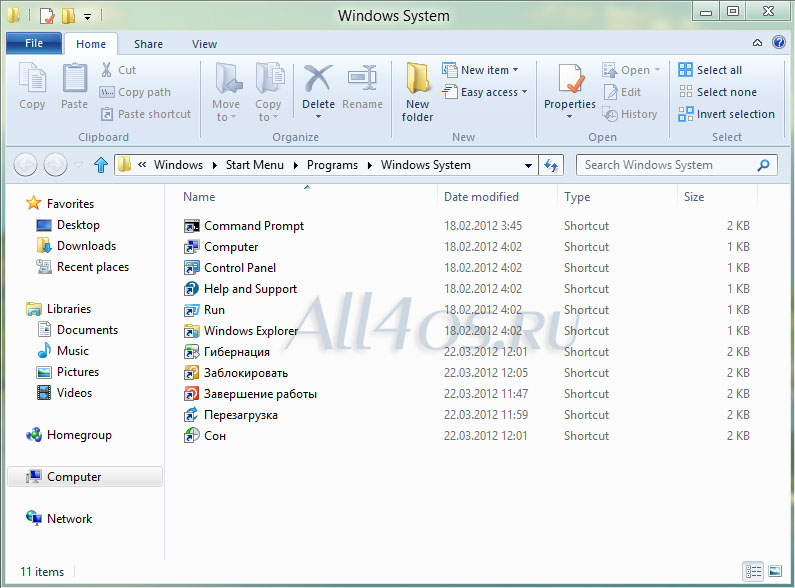The height and width of the screenshot is (588, 795).
Task: Select Network in navigation pane
Action: 59,519
